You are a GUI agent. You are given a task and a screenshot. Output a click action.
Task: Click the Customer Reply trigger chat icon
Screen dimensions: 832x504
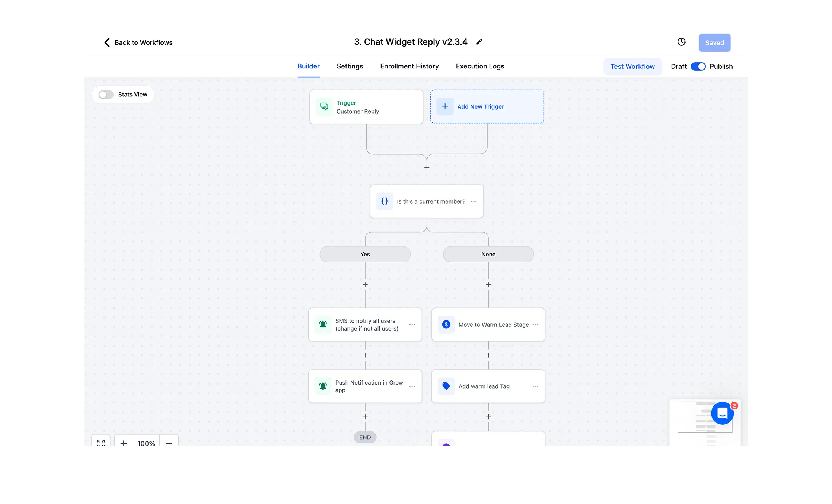[x=323, y=106]
